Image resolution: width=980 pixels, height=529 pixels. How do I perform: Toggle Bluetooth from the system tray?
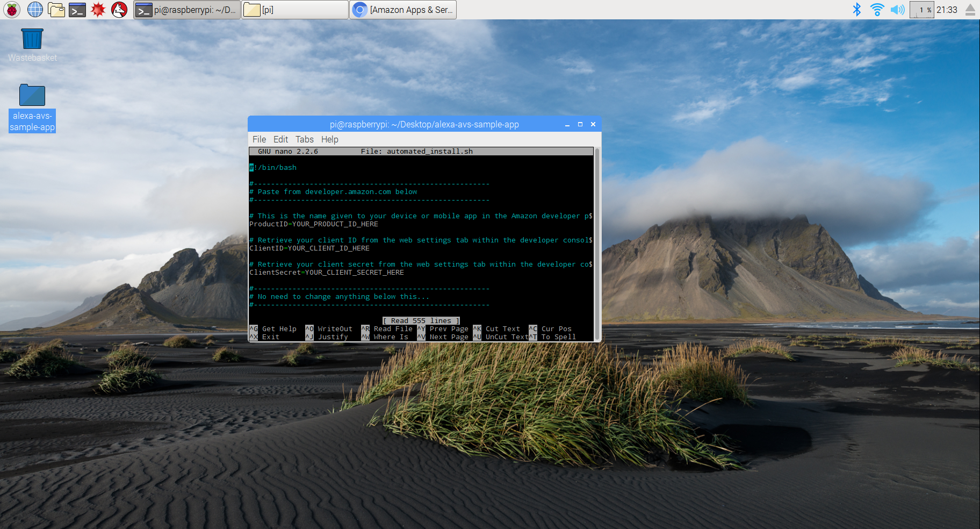(x=856, y=9)
